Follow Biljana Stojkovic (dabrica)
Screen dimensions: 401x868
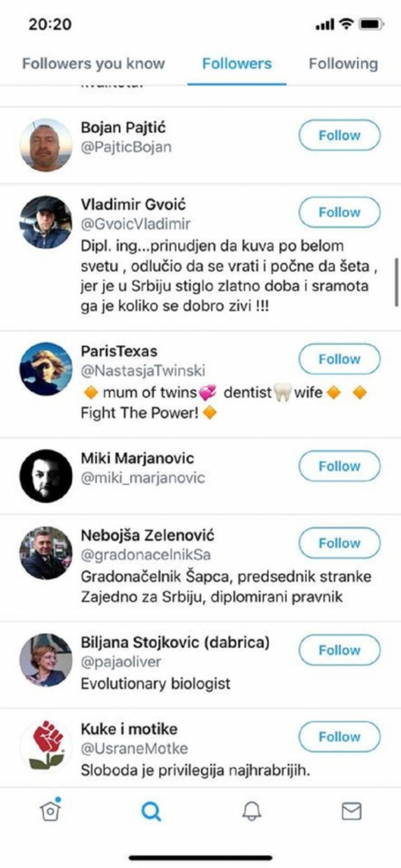coord(339,650)
